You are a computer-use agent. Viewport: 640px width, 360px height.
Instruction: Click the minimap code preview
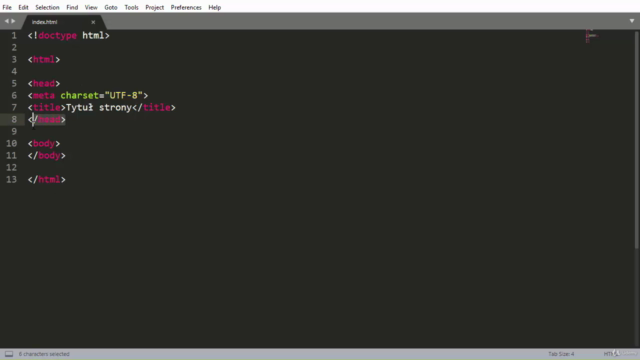tap(592, 36)
